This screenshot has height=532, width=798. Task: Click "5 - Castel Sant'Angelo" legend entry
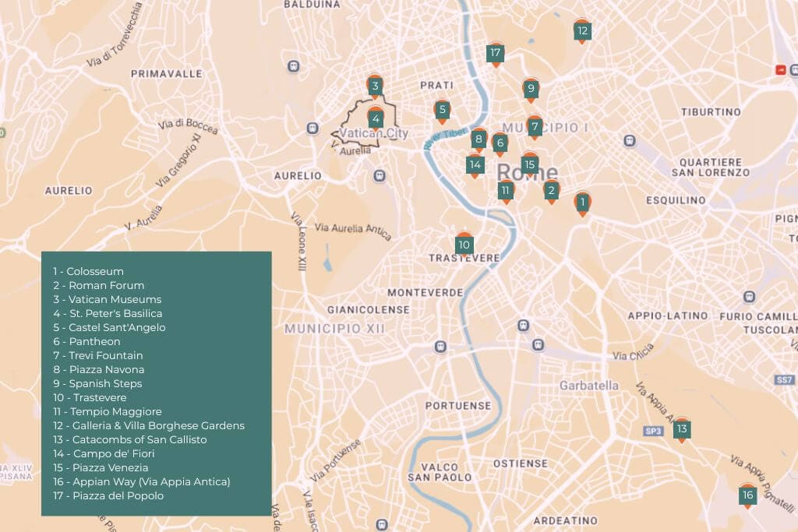tap(109, 328)
